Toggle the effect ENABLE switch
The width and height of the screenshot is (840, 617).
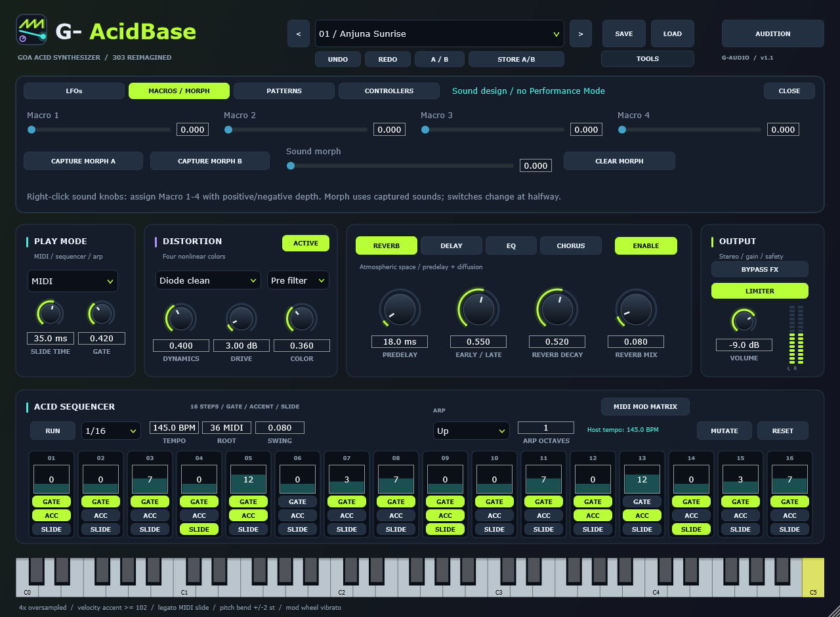click(646, 245)
